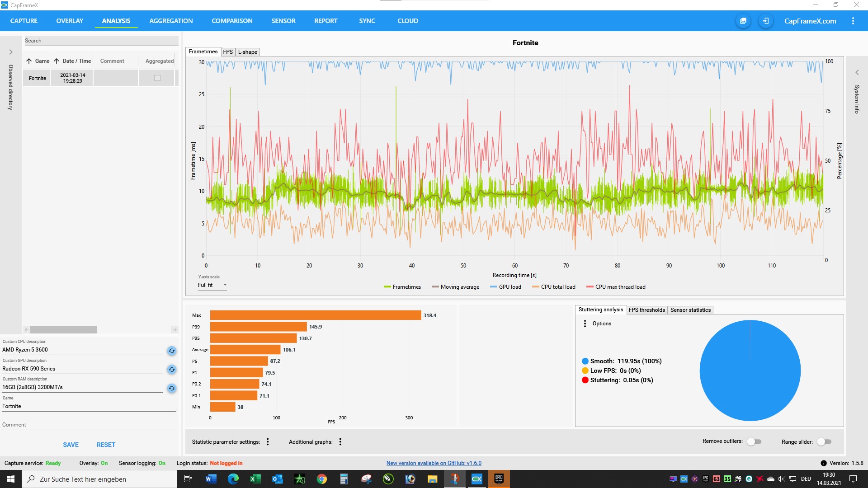Expand the System Info side panel
This screenshot has width=868, height=488.
coord(857,72)
